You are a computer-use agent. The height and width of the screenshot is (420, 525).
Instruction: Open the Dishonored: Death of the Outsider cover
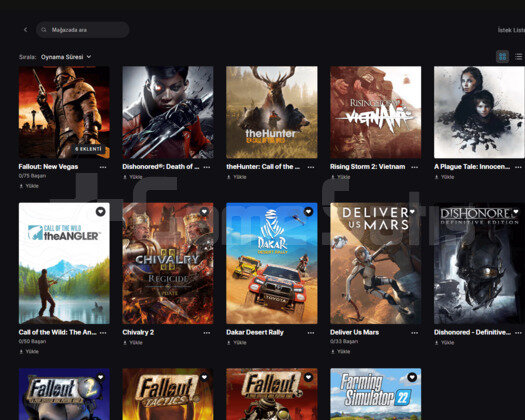tap(168, 112)
